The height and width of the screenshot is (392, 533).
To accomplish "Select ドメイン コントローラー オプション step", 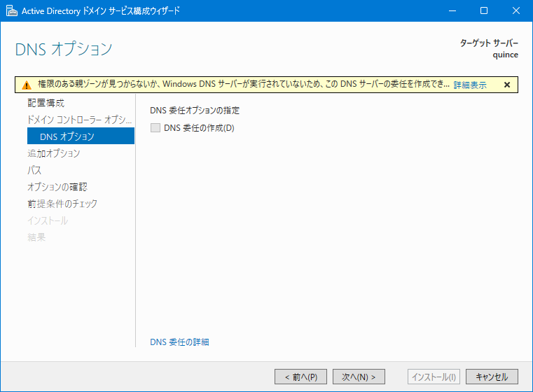I will pyautogui.click(x=80, y=120).
